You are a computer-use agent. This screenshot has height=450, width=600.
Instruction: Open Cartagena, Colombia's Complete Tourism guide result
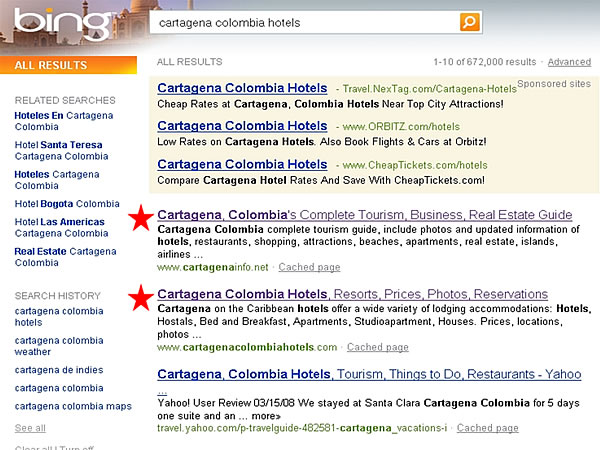tap(364, 215)
